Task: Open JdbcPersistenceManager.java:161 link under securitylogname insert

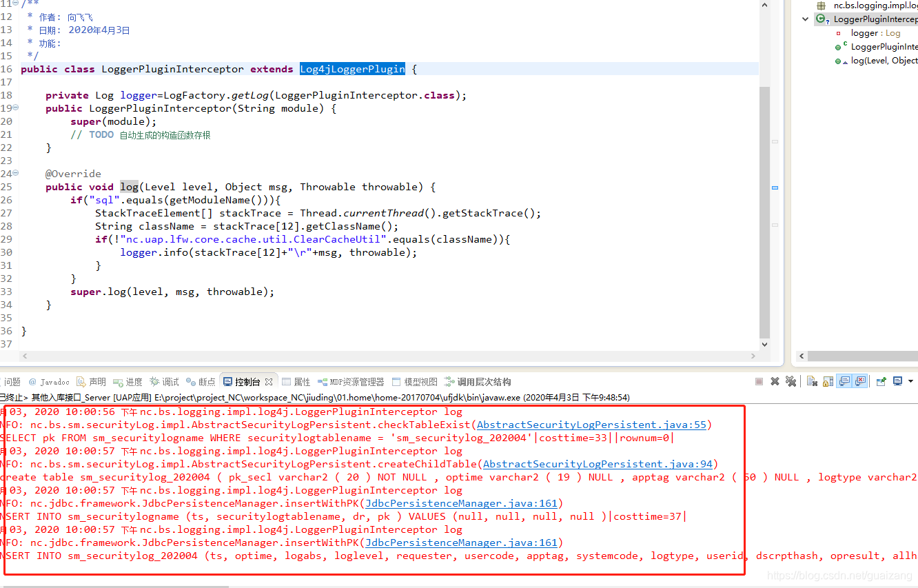Action: [x=461, y=503]
